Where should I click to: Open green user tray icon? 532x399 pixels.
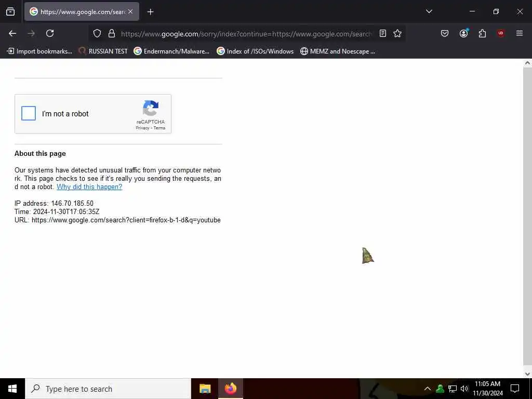[x=440, y=389]
